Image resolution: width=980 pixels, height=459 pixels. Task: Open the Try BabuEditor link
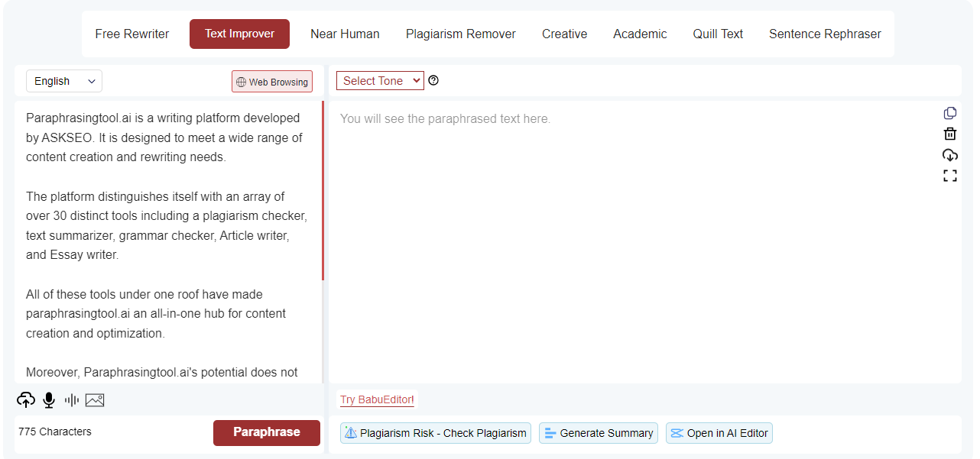point(377,399)
